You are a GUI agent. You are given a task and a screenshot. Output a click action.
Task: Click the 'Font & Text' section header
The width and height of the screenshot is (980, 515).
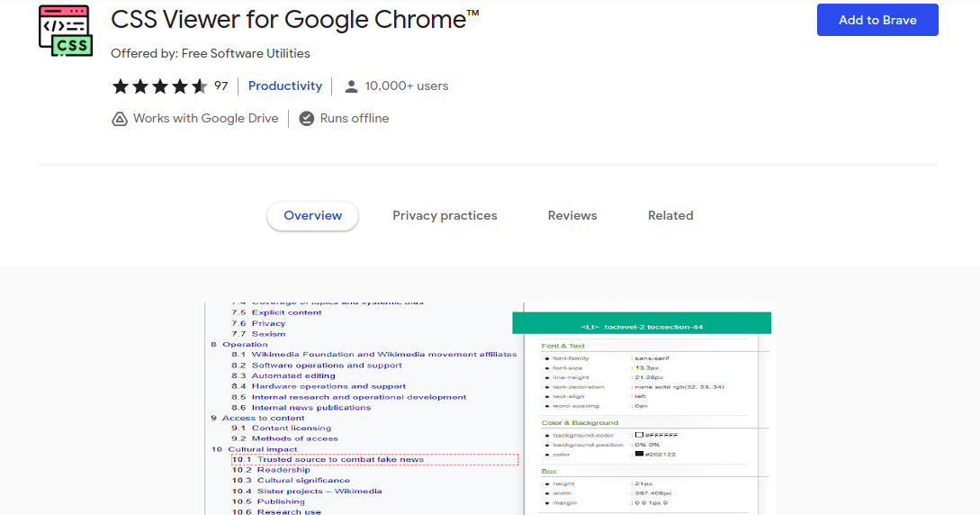[x=563, y=346]
